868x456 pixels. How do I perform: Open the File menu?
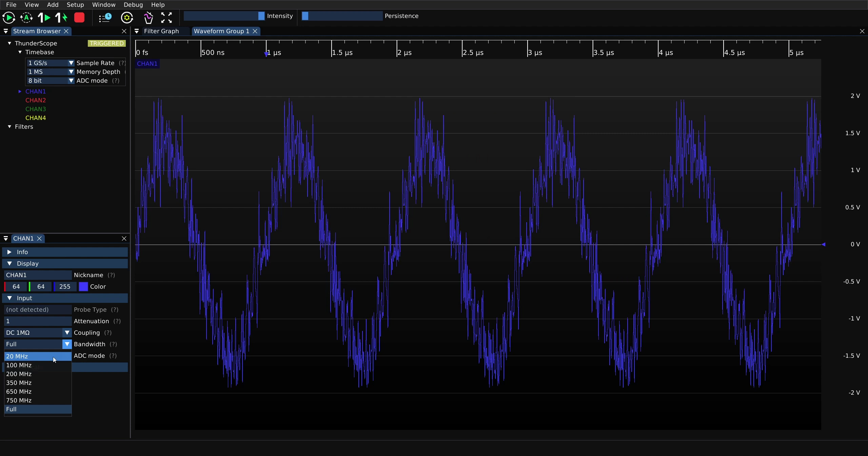click(x=11, y=5)
